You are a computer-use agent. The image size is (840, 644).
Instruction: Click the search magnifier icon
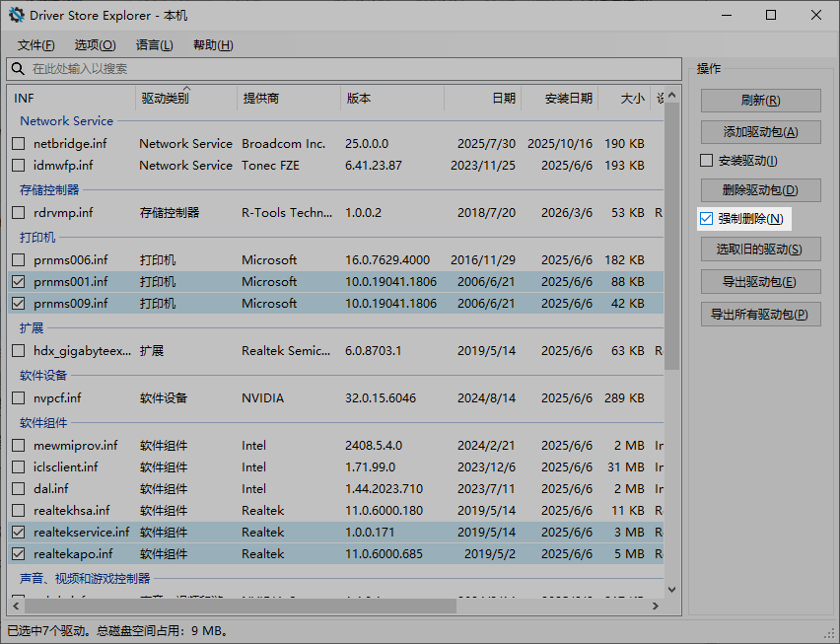click(18, 69)
